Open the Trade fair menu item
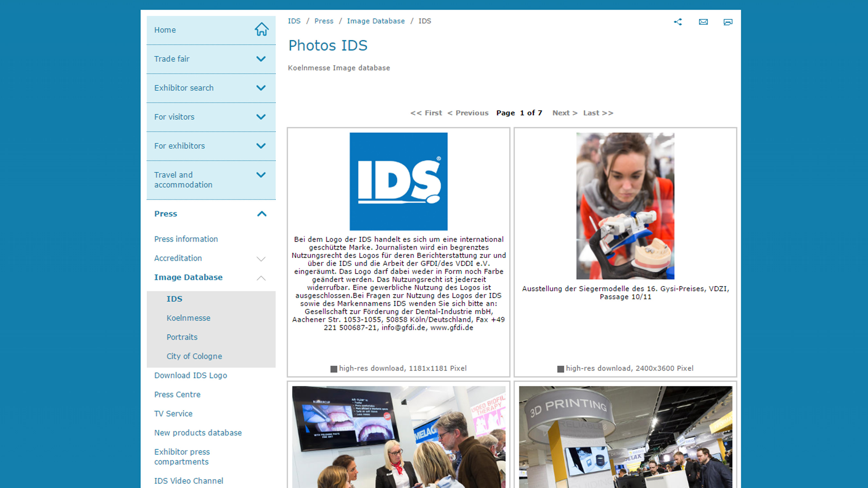The image size is (868, 488). coord(172,59)
